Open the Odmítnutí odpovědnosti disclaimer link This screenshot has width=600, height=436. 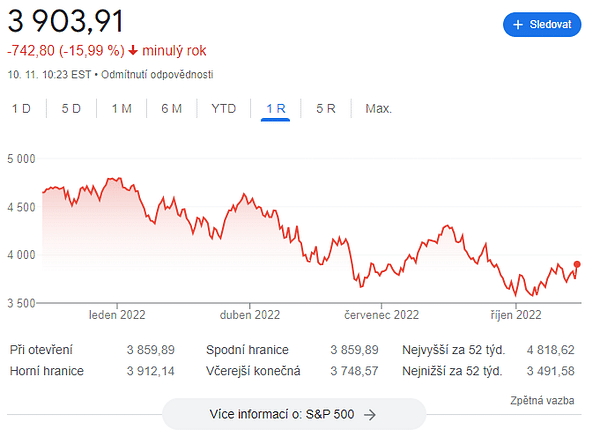[x=157, y=74]
